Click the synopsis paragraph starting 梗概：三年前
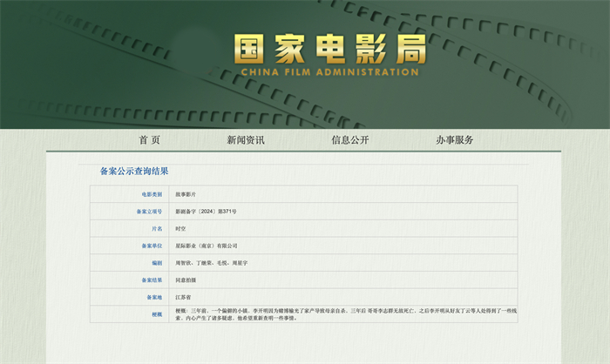The width and height of the screenshot is (610, 364). pyautogui.click(x=346, y=314)
